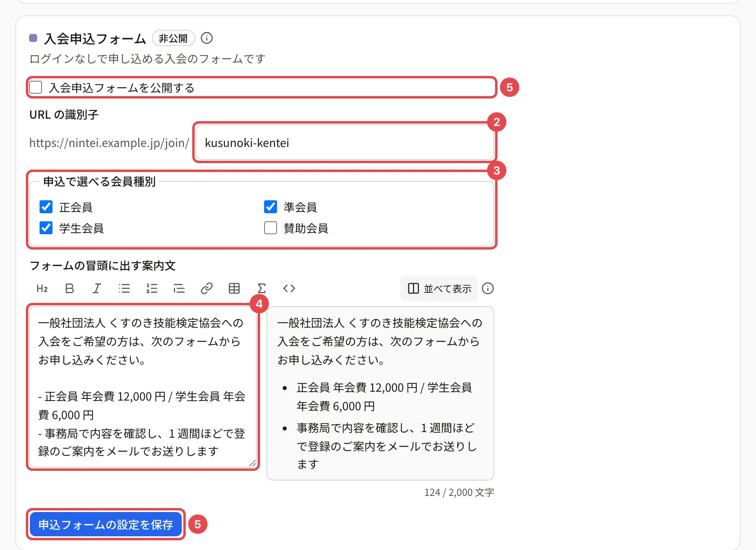
Task: Enable the 賛助会員 member type
Action: pyautogui.click(x=271, y=228)
